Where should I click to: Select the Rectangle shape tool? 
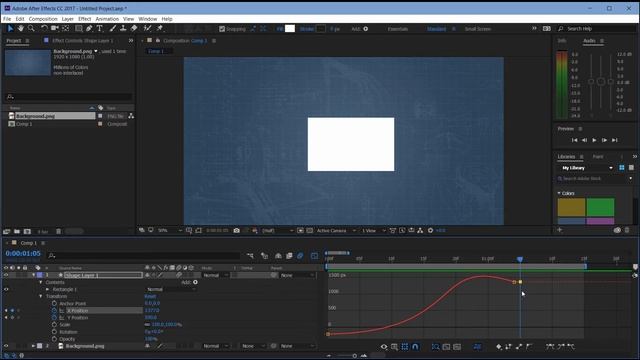[x=78, y=28]
